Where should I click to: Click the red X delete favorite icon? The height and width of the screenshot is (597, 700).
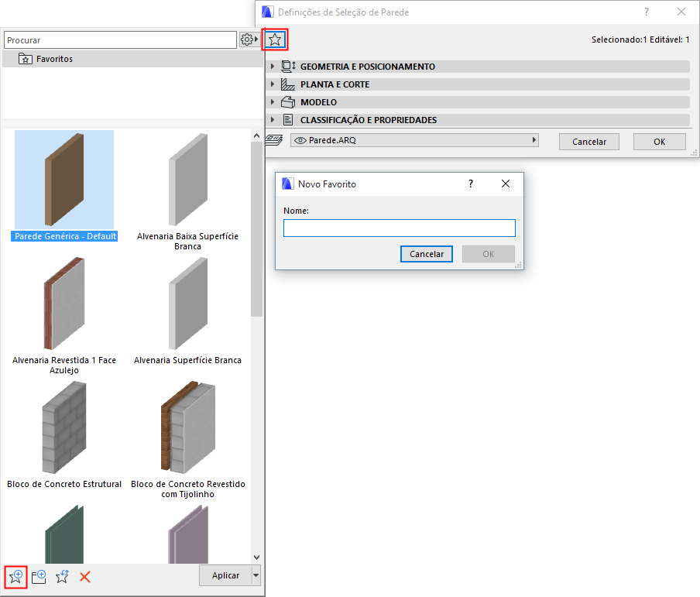85,577
